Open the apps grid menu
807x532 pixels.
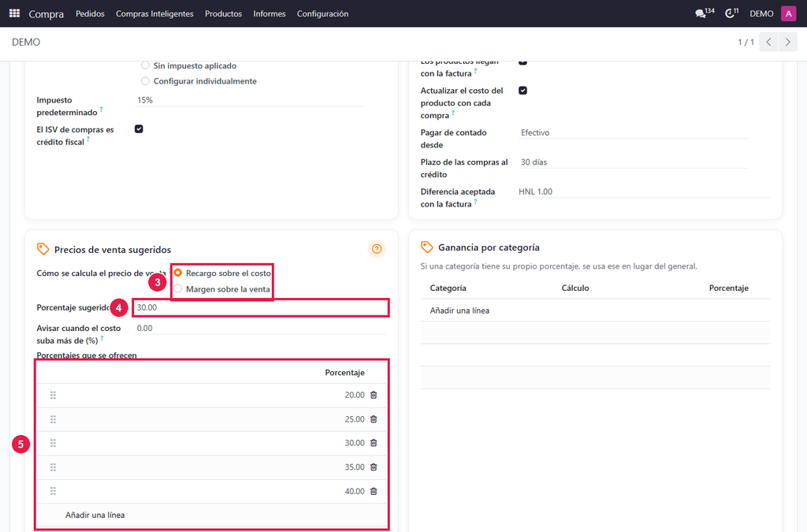pyautogui.click(x=14, y=13)
